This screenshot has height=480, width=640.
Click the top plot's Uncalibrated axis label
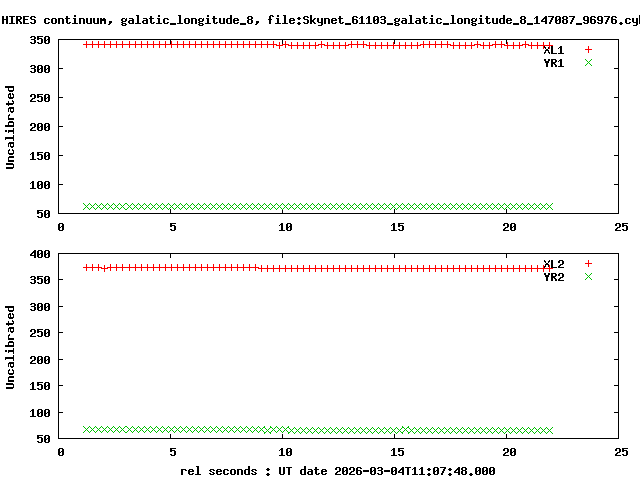(11, 127)
